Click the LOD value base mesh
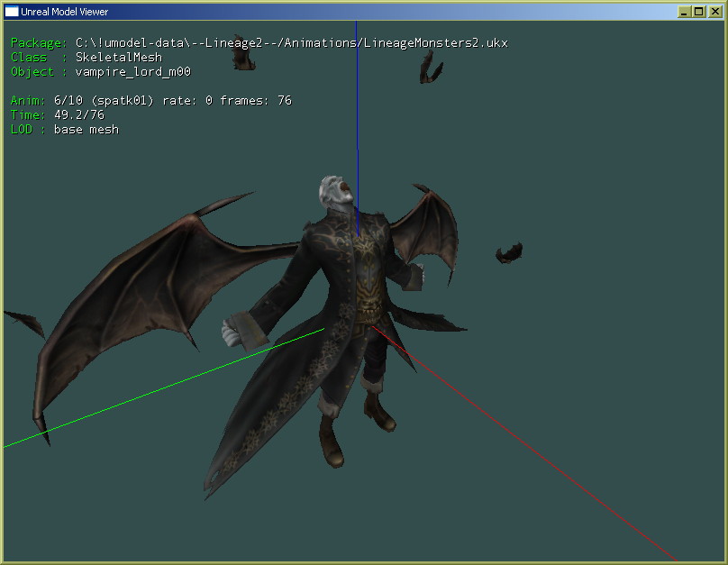Image resolution: width=728 pixels, height=565 pixels. pos(86,129)
